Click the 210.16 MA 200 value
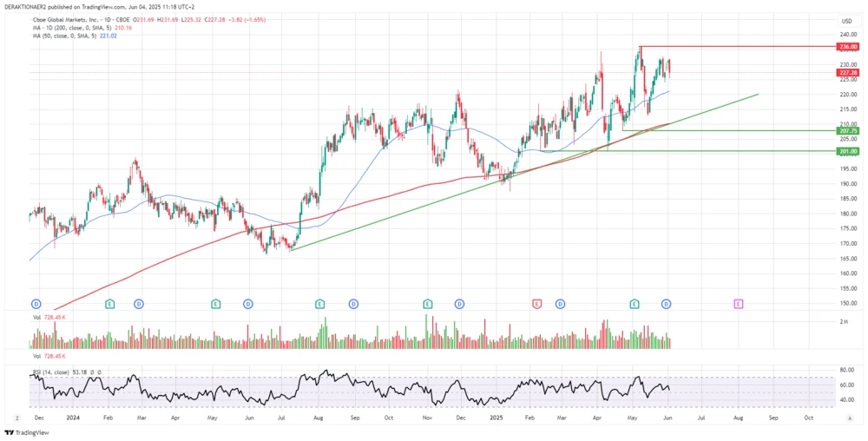 tap(123, 28)
